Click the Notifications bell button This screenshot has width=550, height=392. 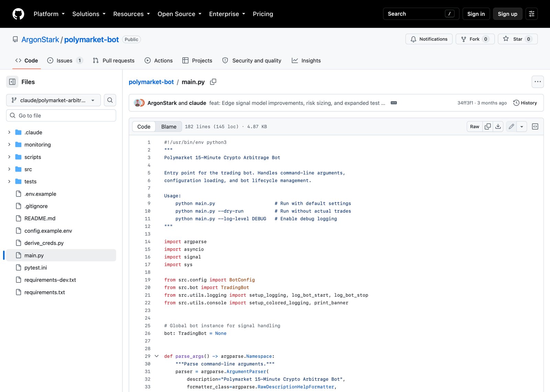pos(429,39)
